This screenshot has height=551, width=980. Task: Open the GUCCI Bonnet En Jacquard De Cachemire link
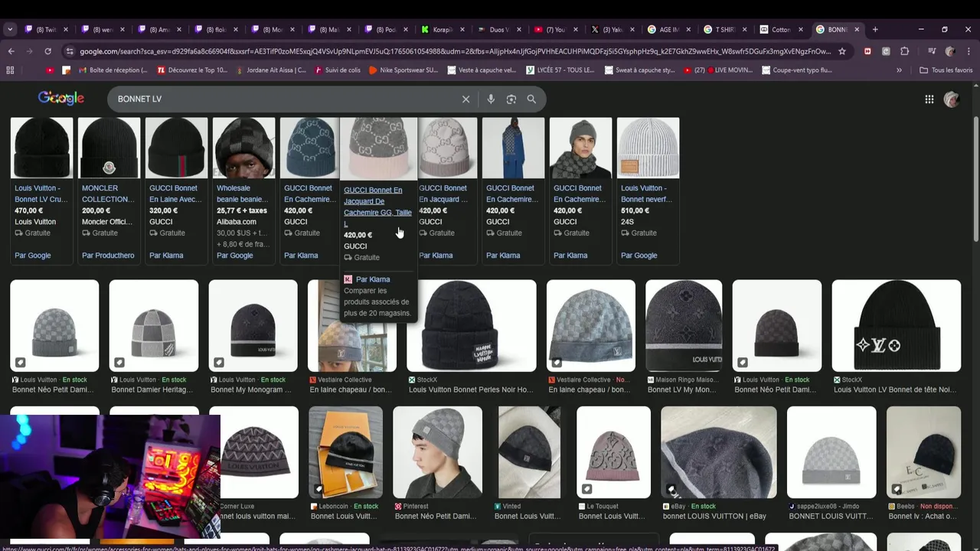[377, 207]
